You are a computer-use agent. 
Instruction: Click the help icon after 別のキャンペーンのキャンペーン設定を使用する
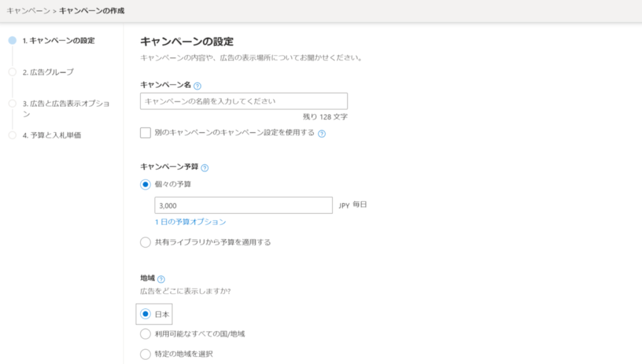(322, 134)
